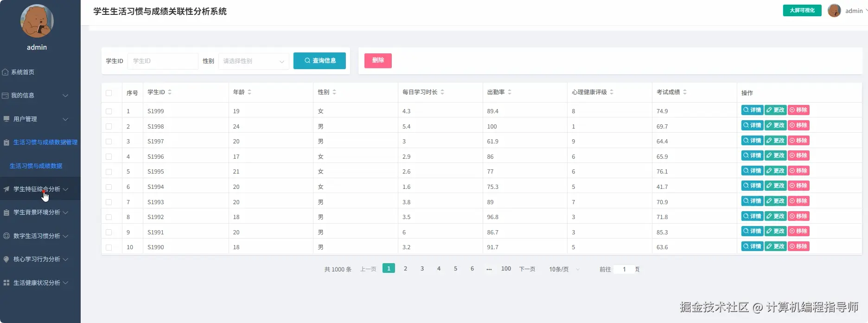Screen dimensions: 868x323
Task: Click 更改 for student S1995
Action: pos(775,171)
